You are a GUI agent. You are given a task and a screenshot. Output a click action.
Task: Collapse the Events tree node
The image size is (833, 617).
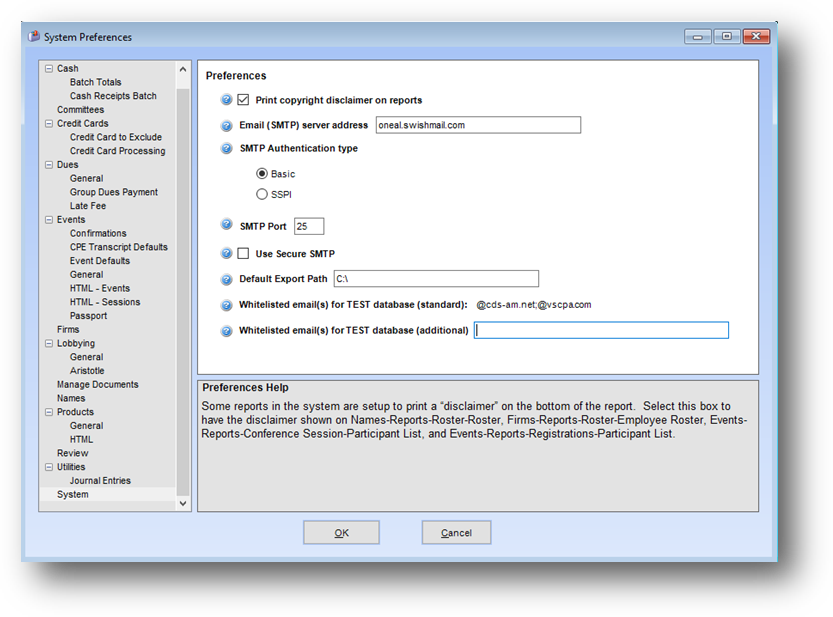coord(49,219)
